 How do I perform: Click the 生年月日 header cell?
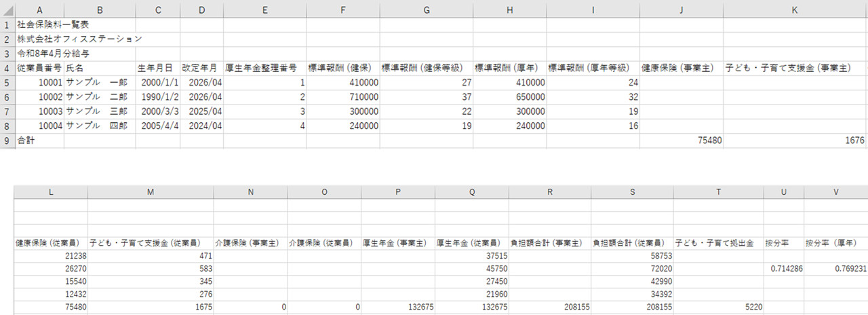pyautogui.click(x=157, y=68)
